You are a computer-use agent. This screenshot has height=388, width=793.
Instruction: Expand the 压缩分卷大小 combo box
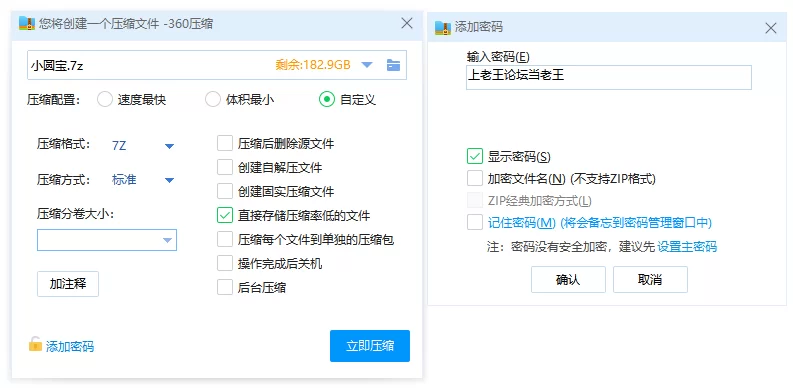107,240
